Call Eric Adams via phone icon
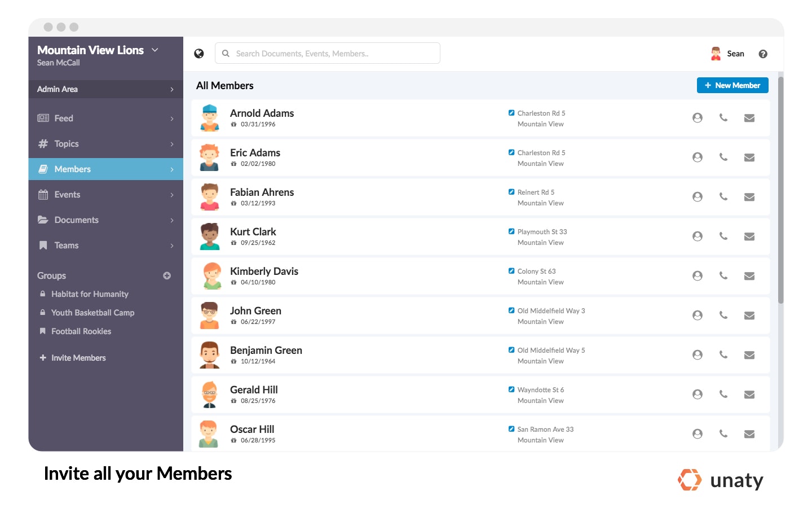The image size is (812, 508). click(x=723, y=157)
